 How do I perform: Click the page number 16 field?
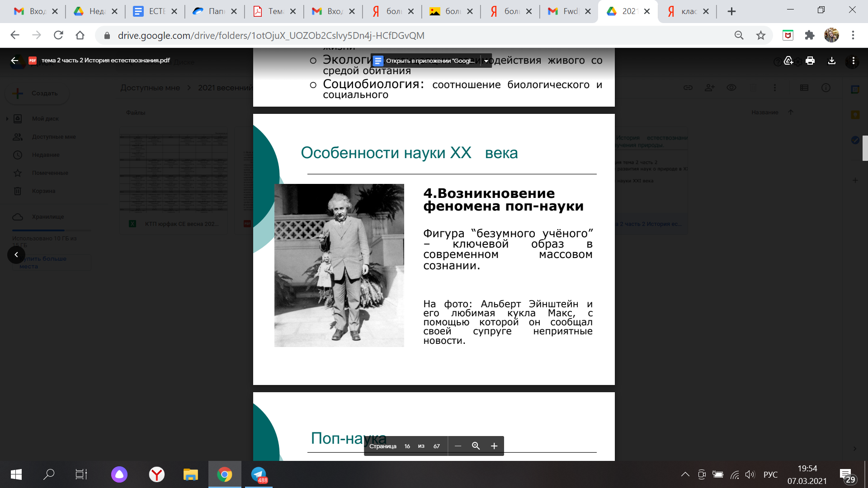407,446
